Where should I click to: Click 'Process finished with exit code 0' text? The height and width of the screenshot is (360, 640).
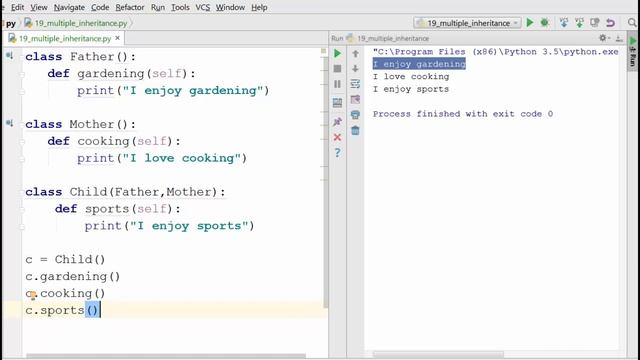click(463, 114)
